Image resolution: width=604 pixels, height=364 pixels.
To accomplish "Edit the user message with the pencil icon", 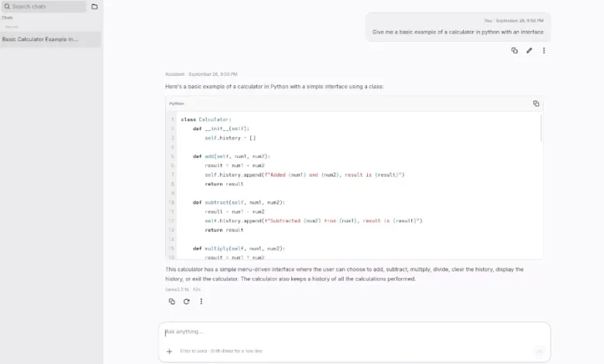I will point(529,50).
